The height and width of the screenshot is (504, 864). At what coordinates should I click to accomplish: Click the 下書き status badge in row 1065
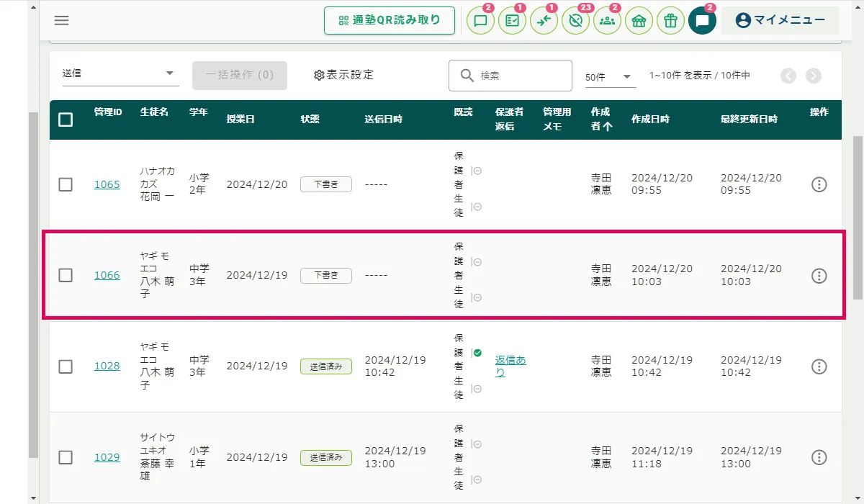tap(326, 184)
